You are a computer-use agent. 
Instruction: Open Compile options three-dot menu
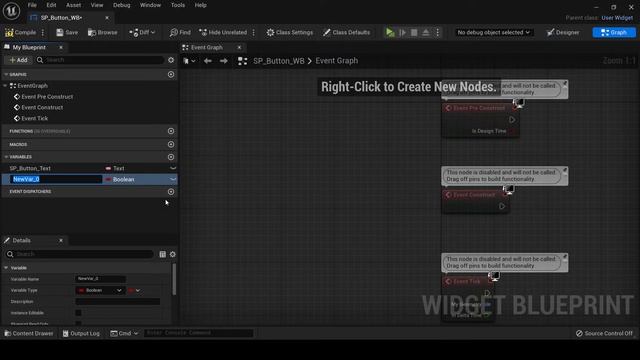pos(42,32)
